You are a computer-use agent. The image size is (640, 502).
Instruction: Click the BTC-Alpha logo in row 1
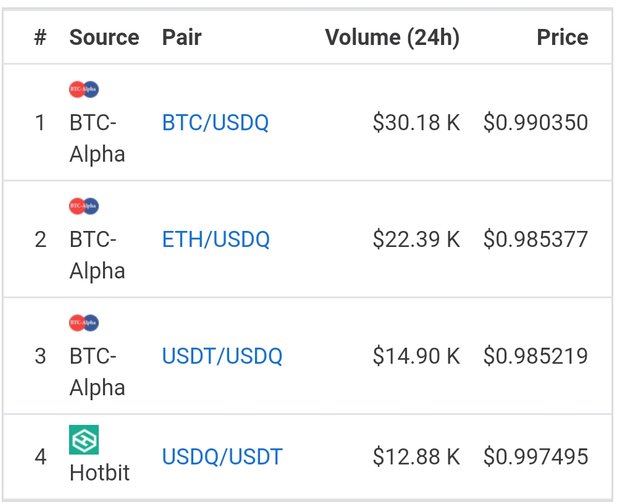coord(84,89)
